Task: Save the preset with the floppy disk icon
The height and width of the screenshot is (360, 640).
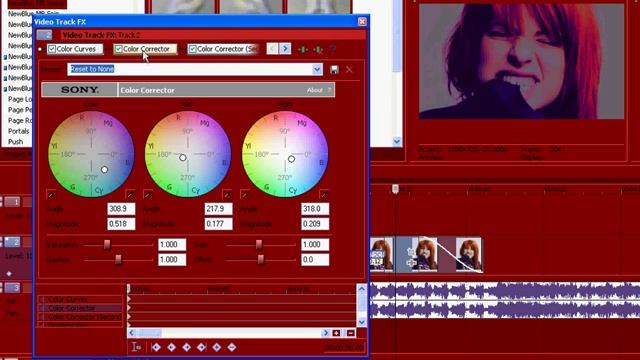Action: [x=334, y=69]
